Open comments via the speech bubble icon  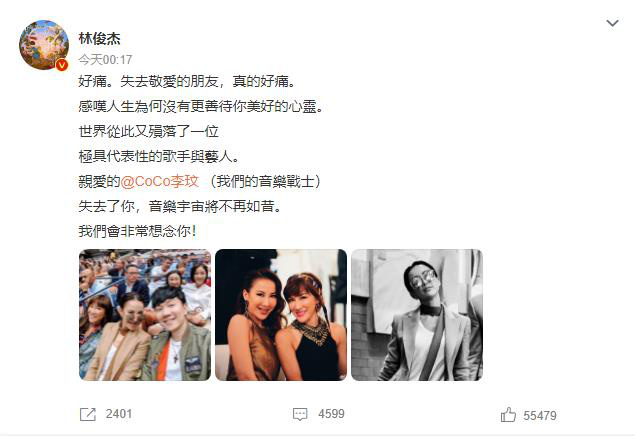coord(300,414)
